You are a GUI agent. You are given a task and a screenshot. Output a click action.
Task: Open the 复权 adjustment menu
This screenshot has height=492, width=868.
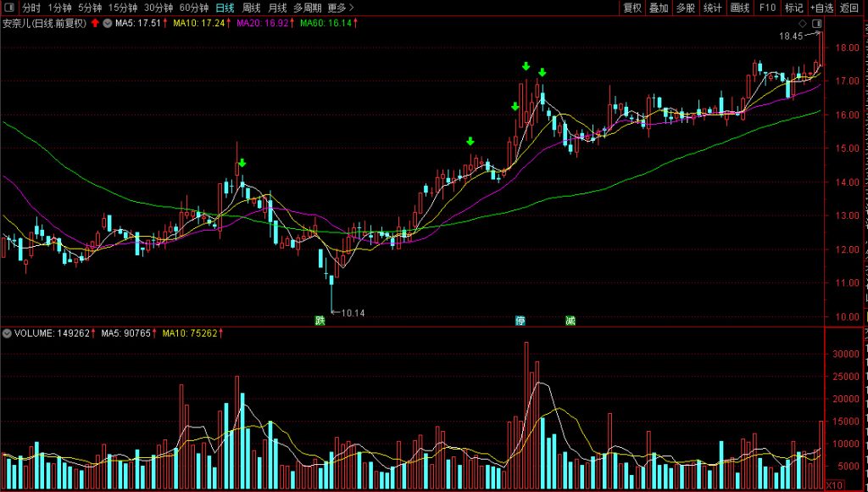click(x=632, y=8)
